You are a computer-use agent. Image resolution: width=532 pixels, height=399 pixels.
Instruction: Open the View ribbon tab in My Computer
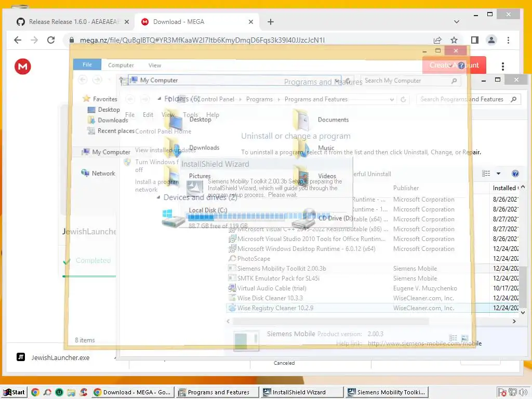155,65
